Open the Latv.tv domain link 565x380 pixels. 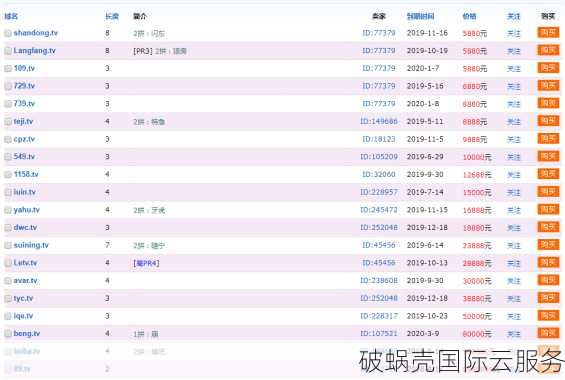click(x=25, y=263)
